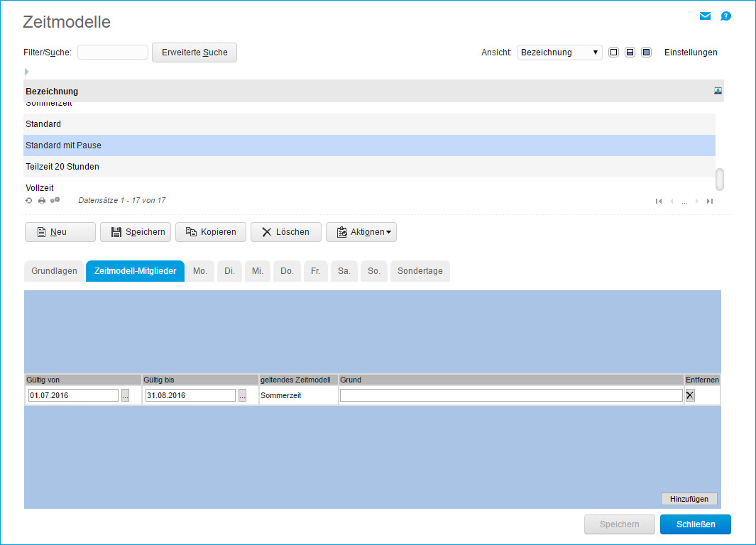Open the Ansicht Bezeichnung dropdown
The width and height of the screenshot is (756, 545).
tap(559, 52)
